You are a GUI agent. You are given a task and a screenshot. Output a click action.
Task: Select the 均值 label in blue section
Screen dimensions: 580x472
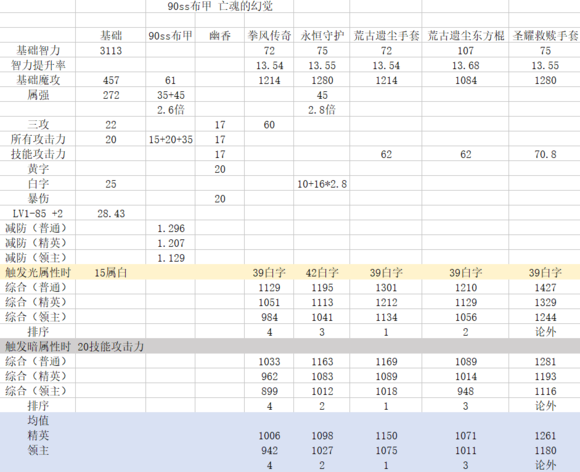coord(38,421)
